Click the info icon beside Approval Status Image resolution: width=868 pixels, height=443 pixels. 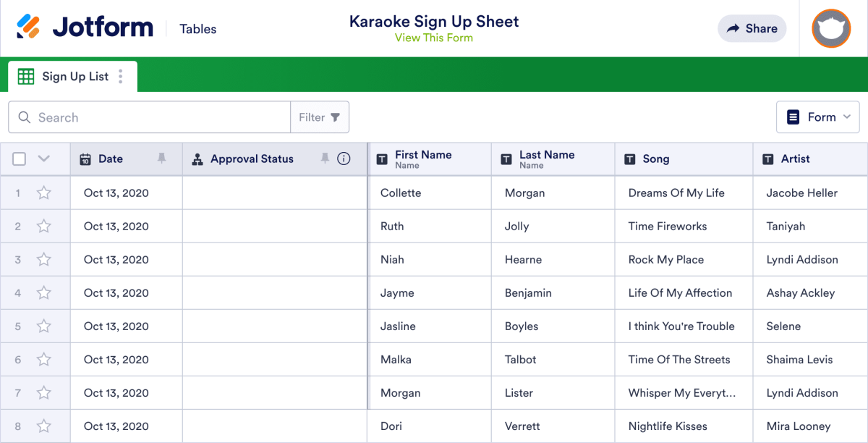pyautogui.click(x=344, y=159)
